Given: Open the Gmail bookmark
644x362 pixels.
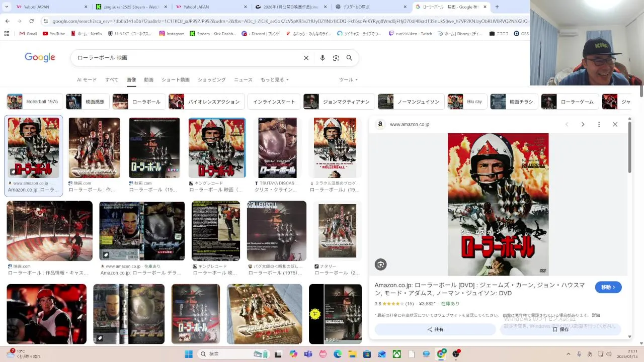Looking at the screenshot, I should click(28, 34).
